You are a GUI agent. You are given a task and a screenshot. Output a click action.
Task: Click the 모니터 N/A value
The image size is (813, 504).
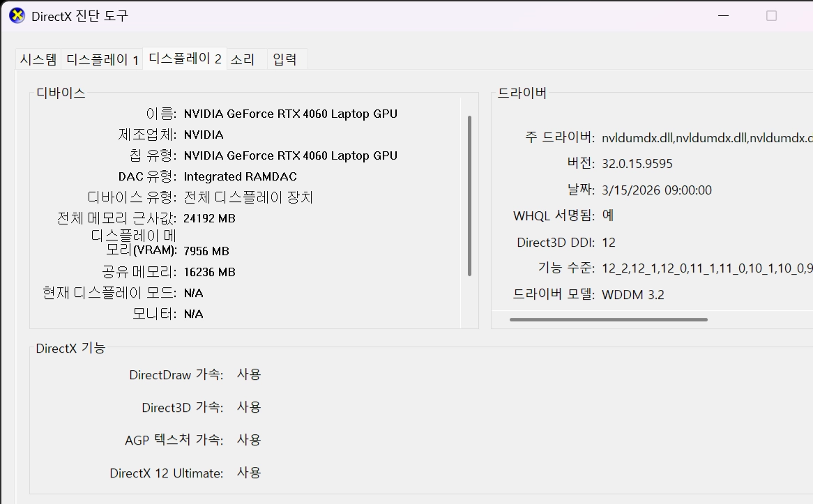coord(193,314)
